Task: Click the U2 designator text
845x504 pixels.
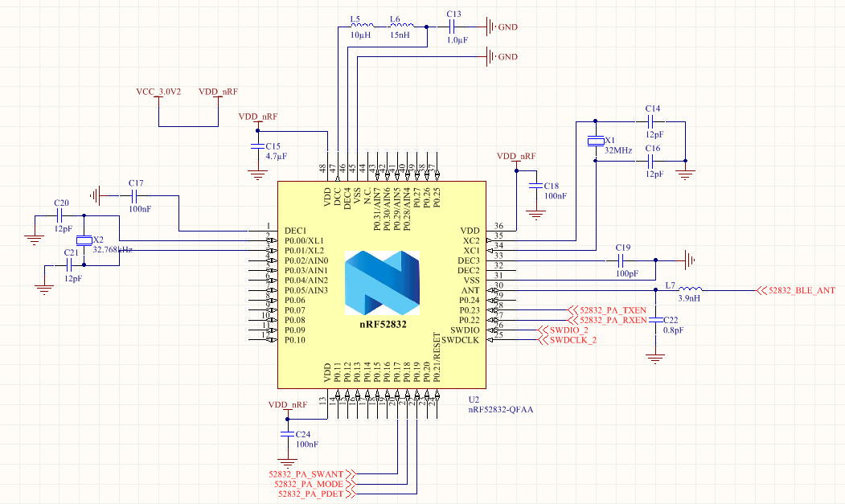Action: point(474,400)
